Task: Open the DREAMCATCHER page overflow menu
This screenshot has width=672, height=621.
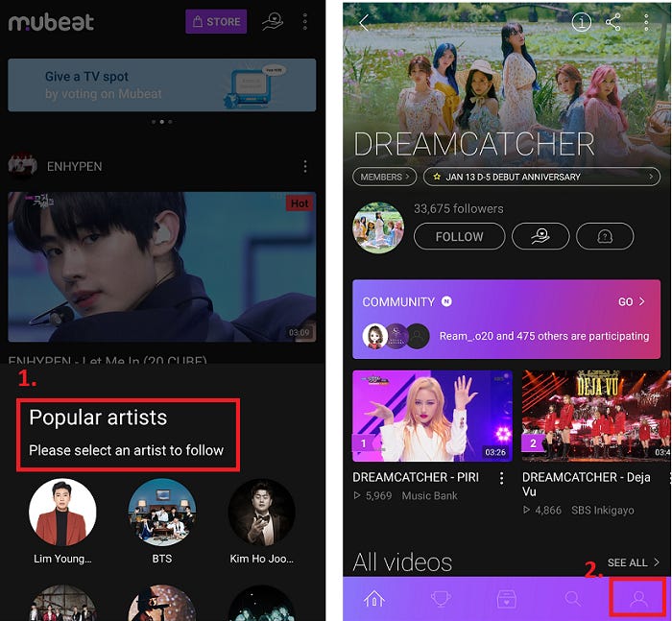Action: pos(646,22)
